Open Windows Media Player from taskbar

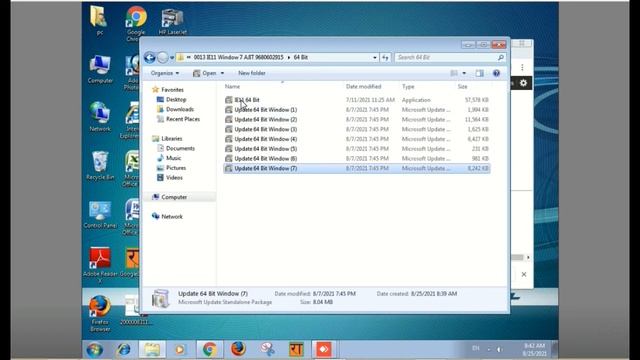tap(180, 350)
